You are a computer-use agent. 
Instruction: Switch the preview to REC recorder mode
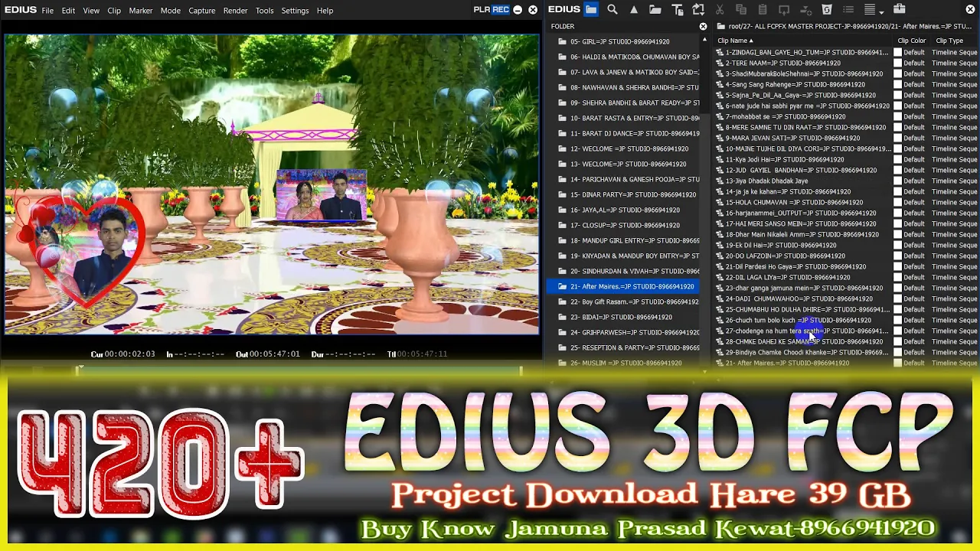[501, 10]
